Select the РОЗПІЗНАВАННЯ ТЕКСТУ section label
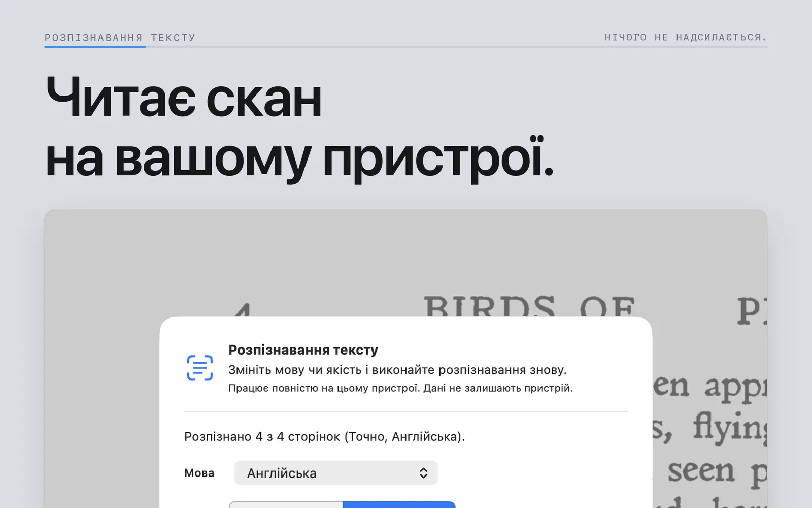 click(x=120, y=38)
